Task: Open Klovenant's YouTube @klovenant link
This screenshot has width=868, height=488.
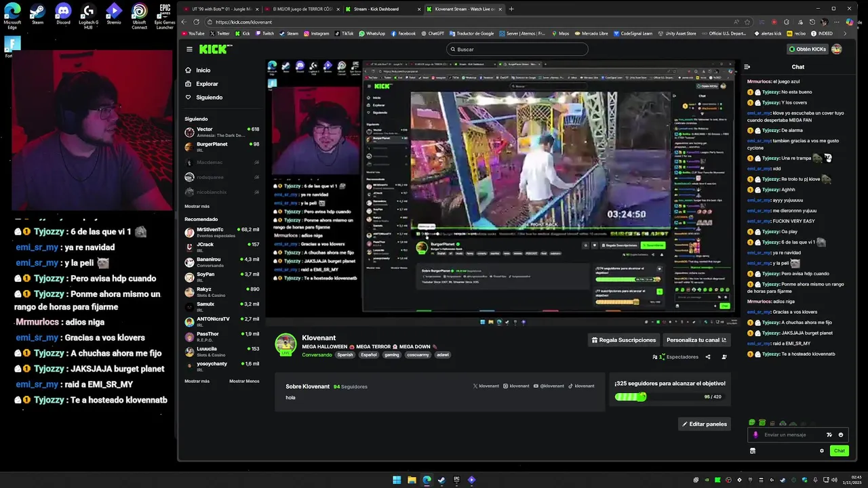Action: (549, 386)
